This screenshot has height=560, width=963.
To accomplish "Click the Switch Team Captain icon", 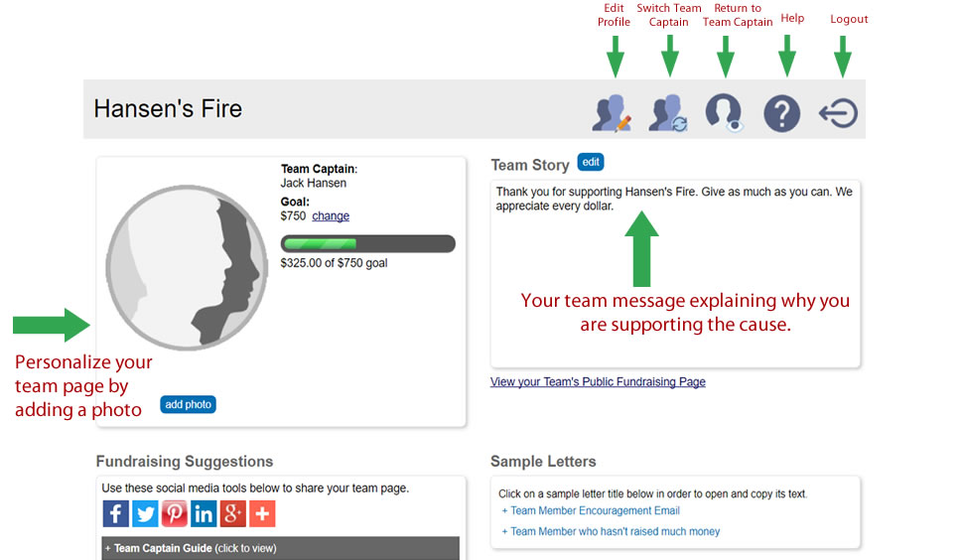I will click(668, 113).
